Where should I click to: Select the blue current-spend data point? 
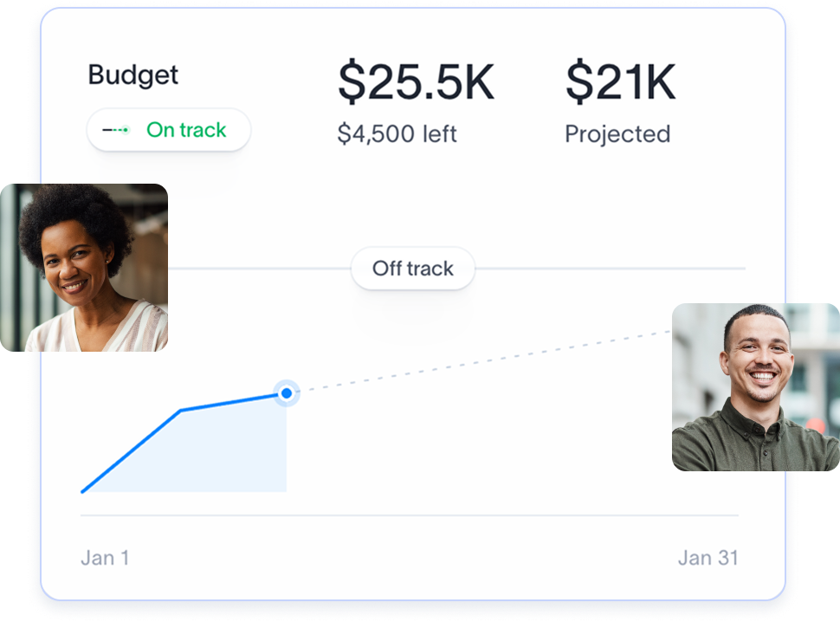[x=287, y=393]
